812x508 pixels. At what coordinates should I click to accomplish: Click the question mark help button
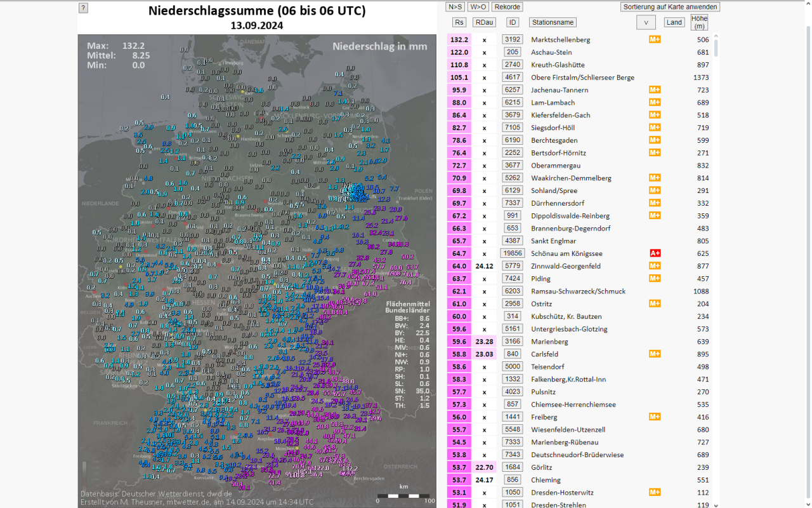coord(83,8)
